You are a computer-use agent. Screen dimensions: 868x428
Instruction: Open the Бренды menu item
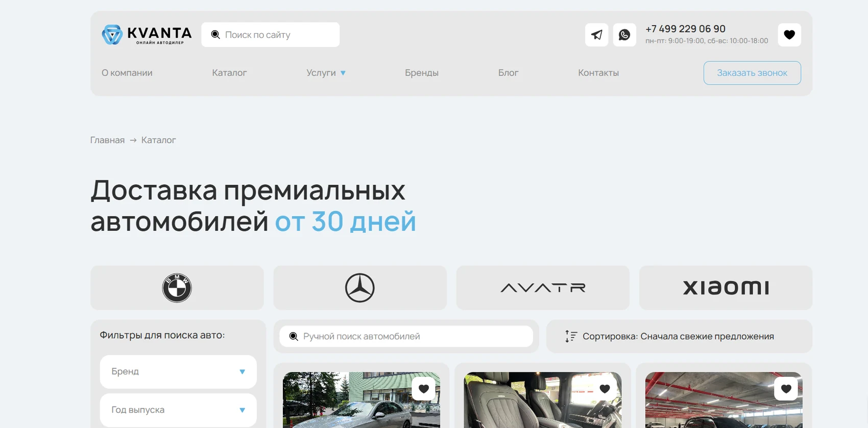(422, 73)
